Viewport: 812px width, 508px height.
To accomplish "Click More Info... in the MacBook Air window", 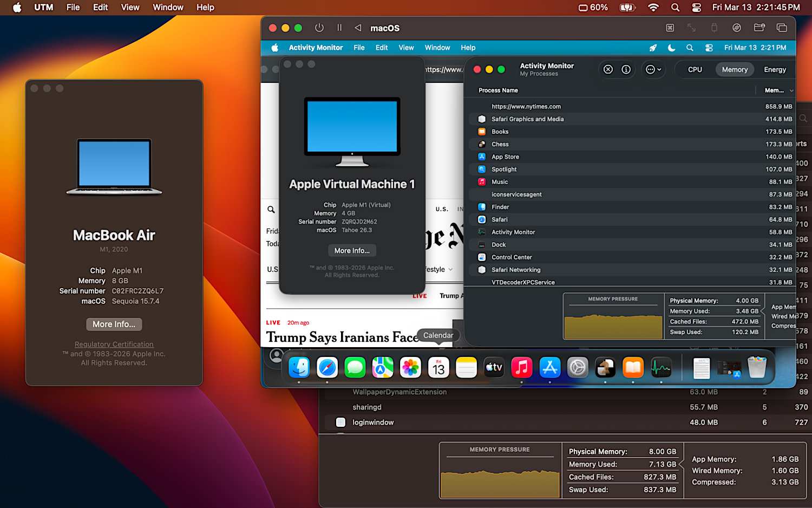I will tap(114, 324).
